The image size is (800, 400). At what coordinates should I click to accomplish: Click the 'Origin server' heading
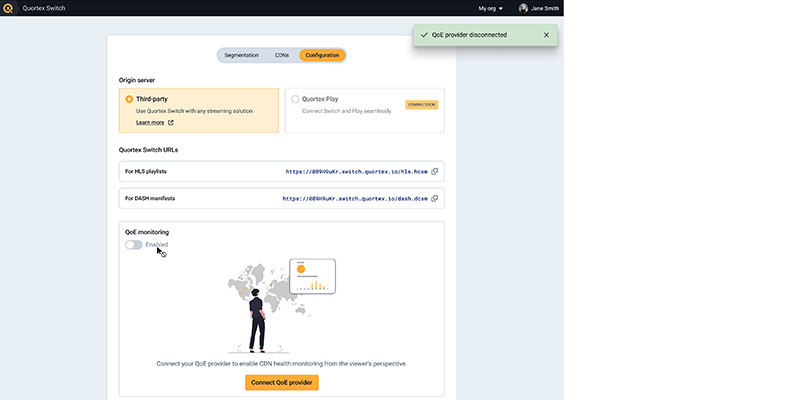tap(137, 80)
